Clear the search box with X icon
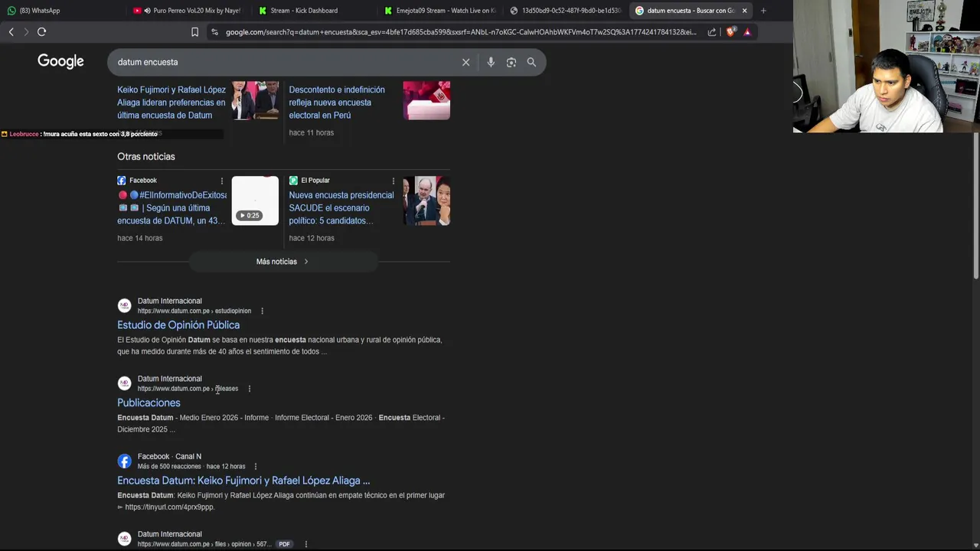Image resolution: width=980 pixels, height=551 pixels. [465, 62]
